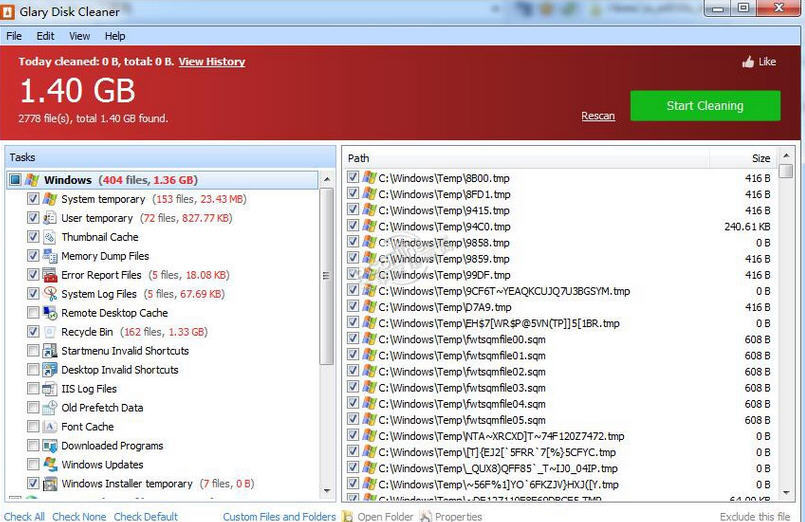Image resolution: width=805 pixels, height=522 pixels.
Task: Click Exclude this file
Action: [x=755, y=516]
